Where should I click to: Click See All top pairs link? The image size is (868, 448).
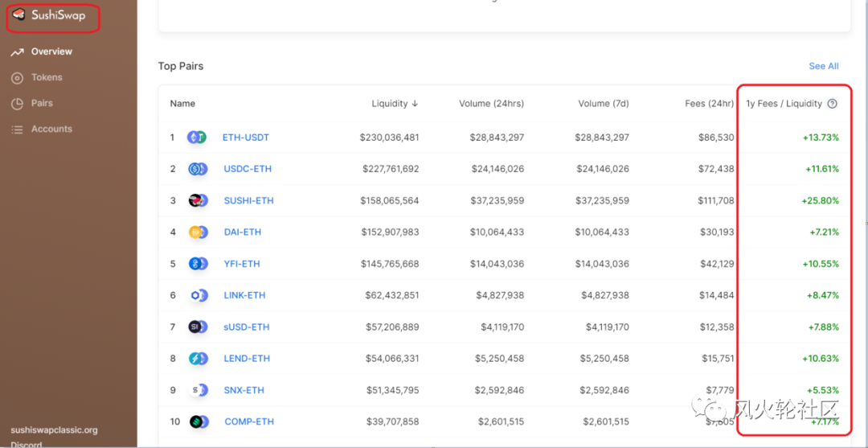(x=824, y=66)
